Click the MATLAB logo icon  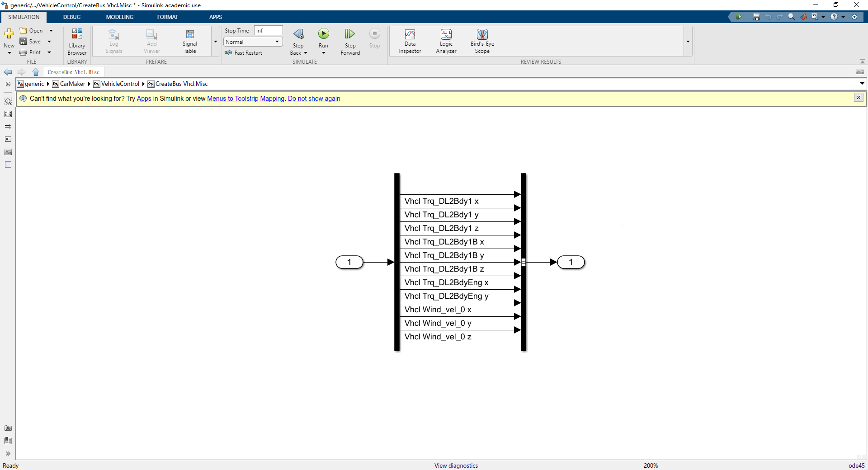(803, 17)
